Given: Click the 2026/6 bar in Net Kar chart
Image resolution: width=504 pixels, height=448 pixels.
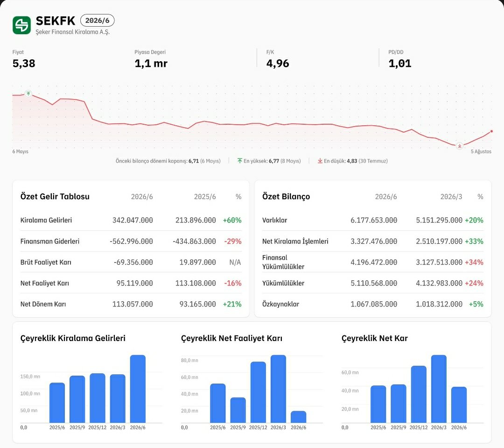Looking at the screenshot, I should (459, 405).
